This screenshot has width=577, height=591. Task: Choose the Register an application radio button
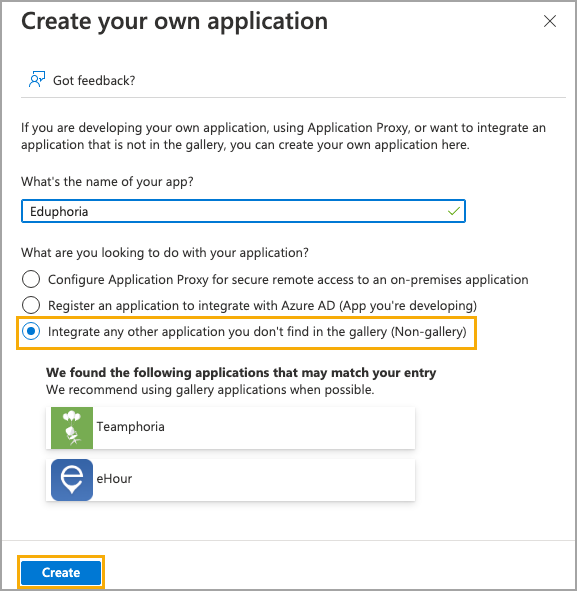pyautogui.click(x=31, y=305)
